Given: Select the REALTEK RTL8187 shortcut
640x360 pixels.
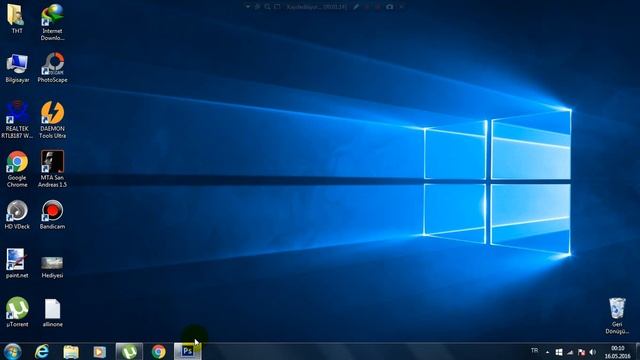Looking at the screenshot, I should [17, 120].
